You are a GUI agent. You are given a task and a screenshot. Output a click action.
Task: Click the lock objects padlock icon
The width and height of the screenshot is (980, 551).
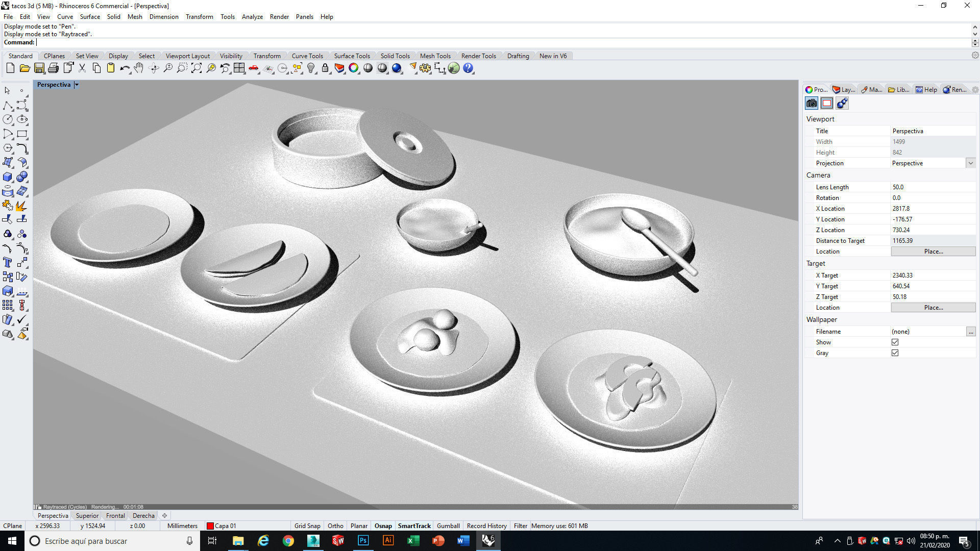tap(325, 68)
